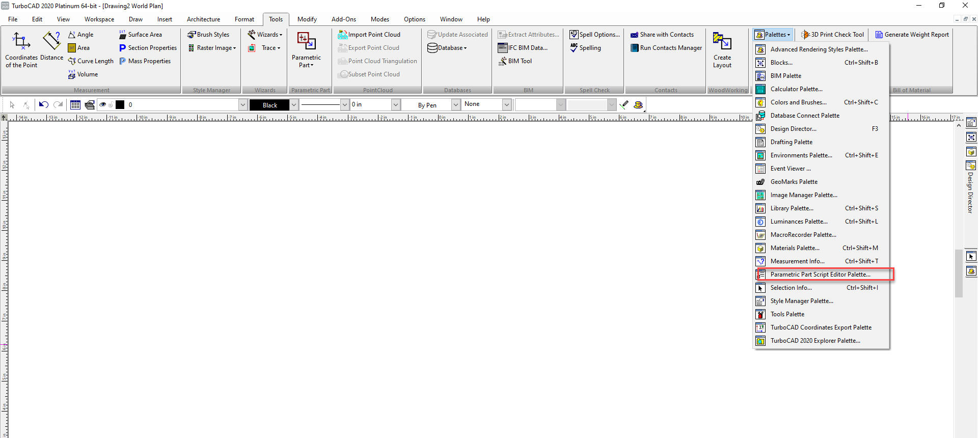Open the layers manager icon next to eye

[90, 105]
